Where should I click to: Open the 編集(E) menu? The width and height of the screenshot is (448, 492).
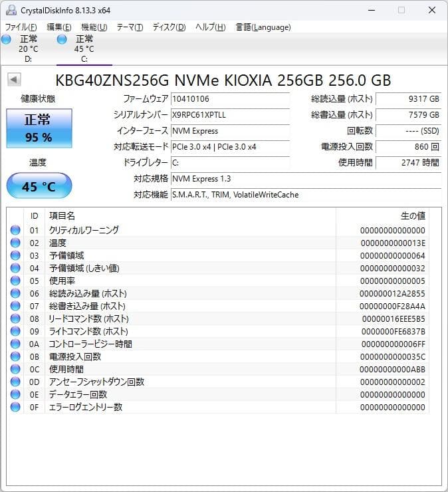(x=59, y=27)
